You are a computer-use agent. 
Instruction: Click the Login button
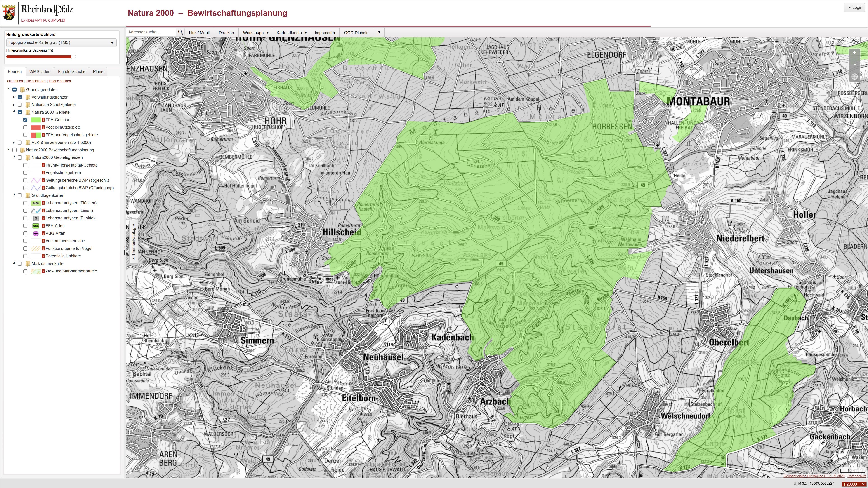tap(855, 7)
